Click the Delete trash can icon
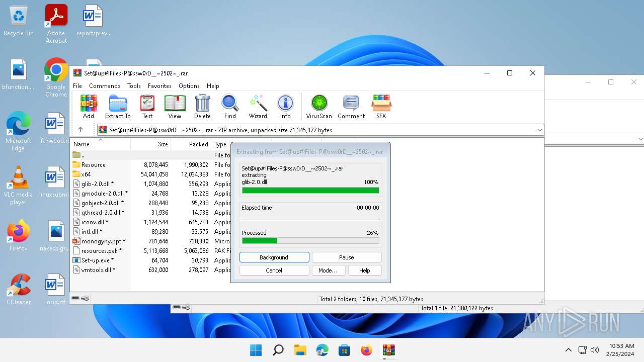The height and width of the screenshot is (362, 644). coord(202,107)
